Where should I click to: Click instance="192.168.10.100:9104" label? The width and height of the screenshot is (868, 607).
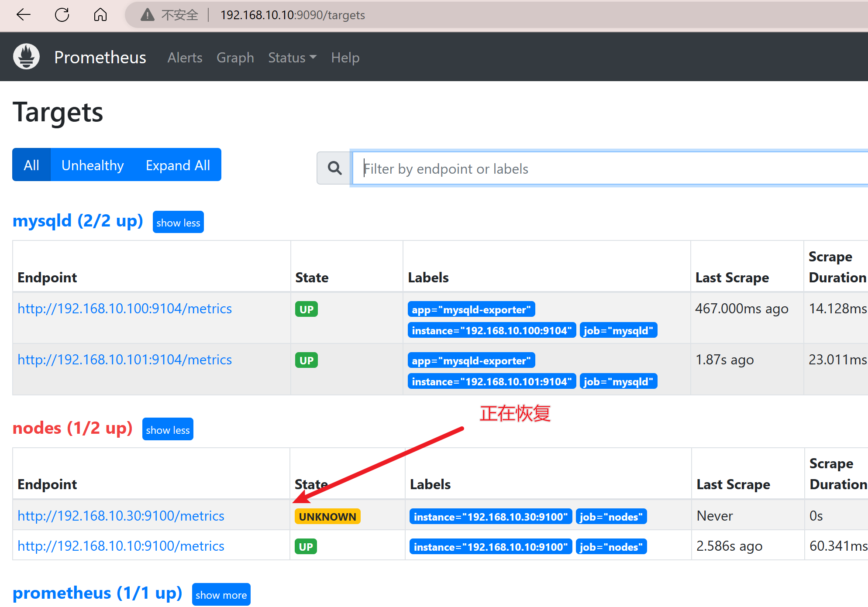pos(492,330)
